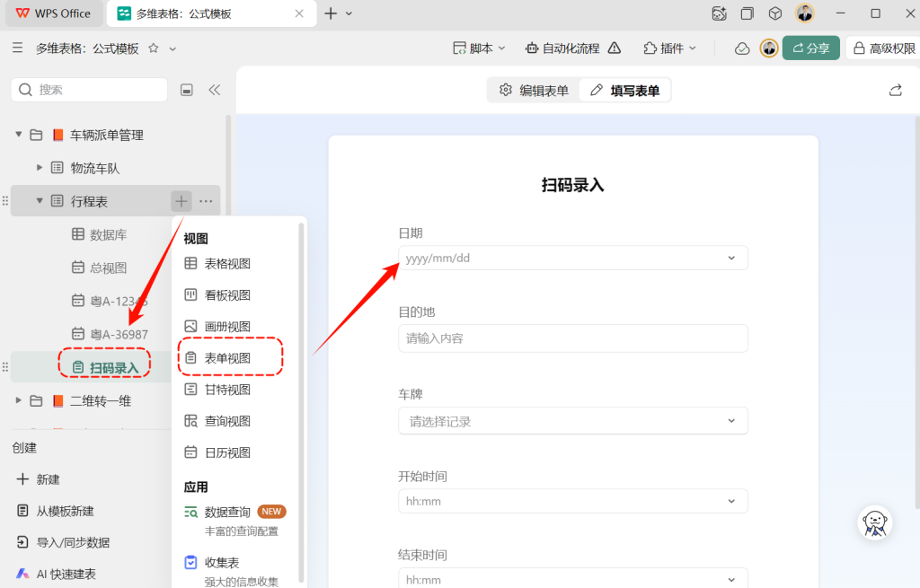
Task: Open the 开始时间 time picker
Action: tap(572, 501)
